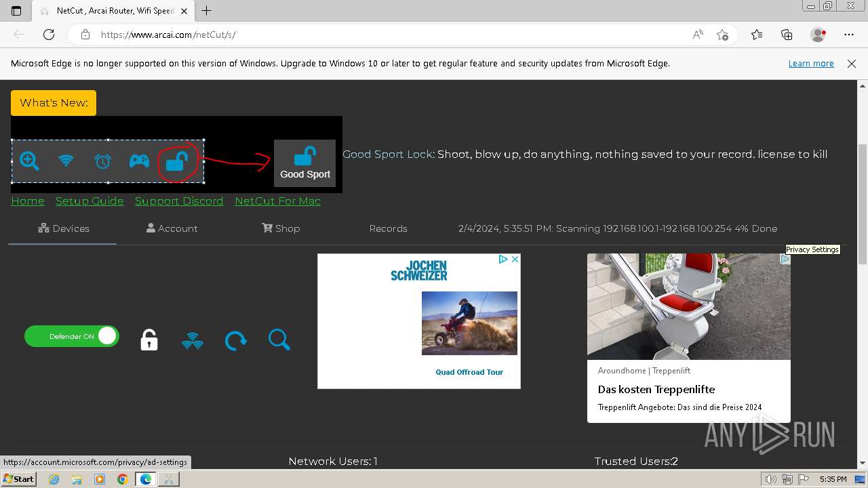Open the Setup Guide link
Image resolution: width=868 pixels, height=488 pixels.
click(x=90, y=201)
